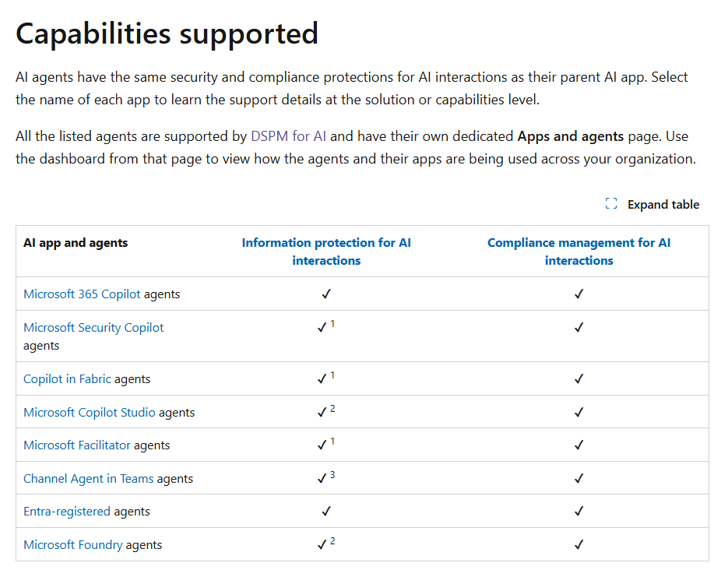Click footnote 2 in Copilot Studio row

[x=332, y=409]
